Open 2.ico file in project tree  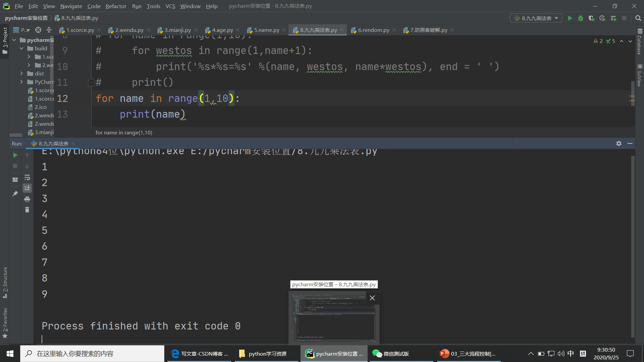coord(40,107)
